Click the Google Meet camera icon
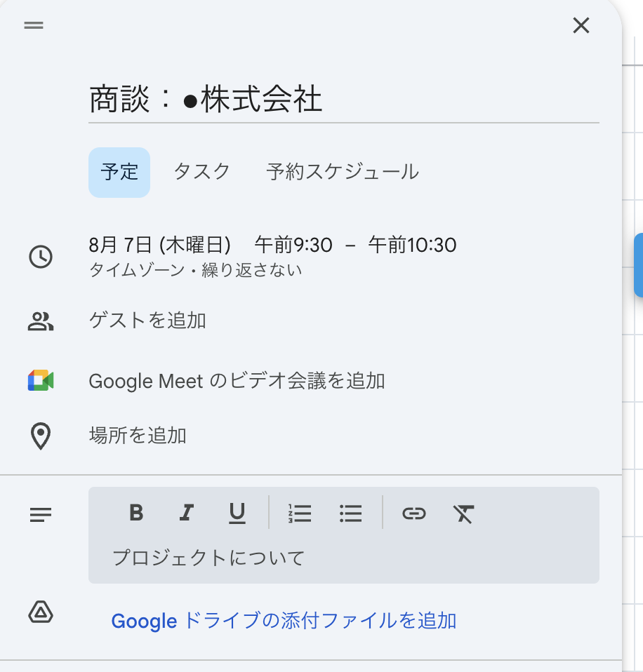The width and height of the screenshot is (643, 672). (41, 381)
